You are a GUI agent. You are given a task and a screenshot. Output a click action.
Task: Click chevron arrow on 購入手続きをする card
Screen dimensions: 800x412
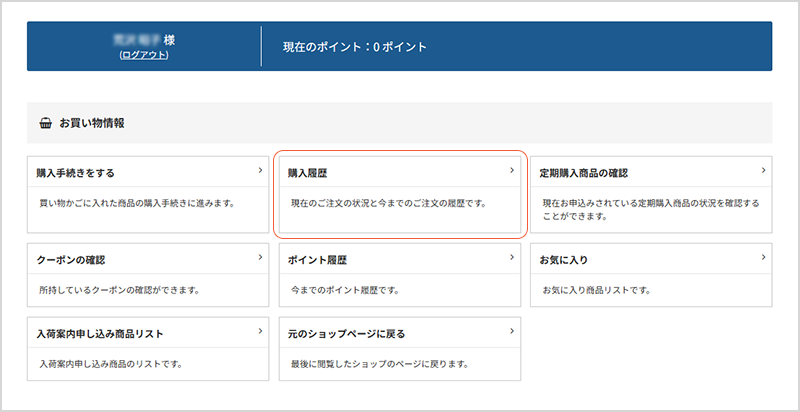tap(260, 170)
